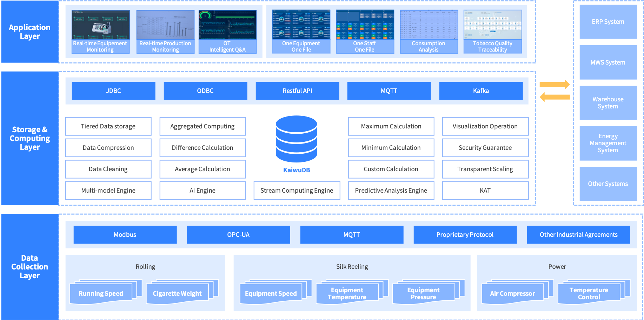Click the Minimum Calculation box
The image size is (644, 320).
(x=391, y=148)
